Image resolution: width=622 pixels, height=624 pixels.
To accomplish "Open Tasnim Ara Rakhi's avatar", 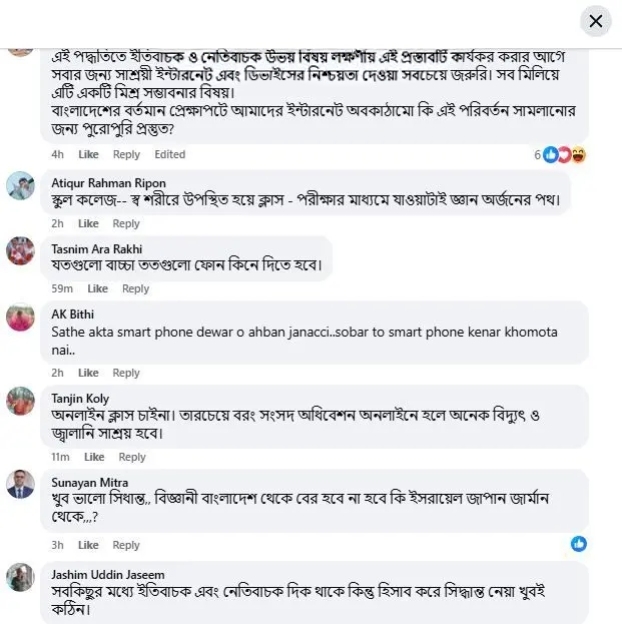I will coord(21,251).
